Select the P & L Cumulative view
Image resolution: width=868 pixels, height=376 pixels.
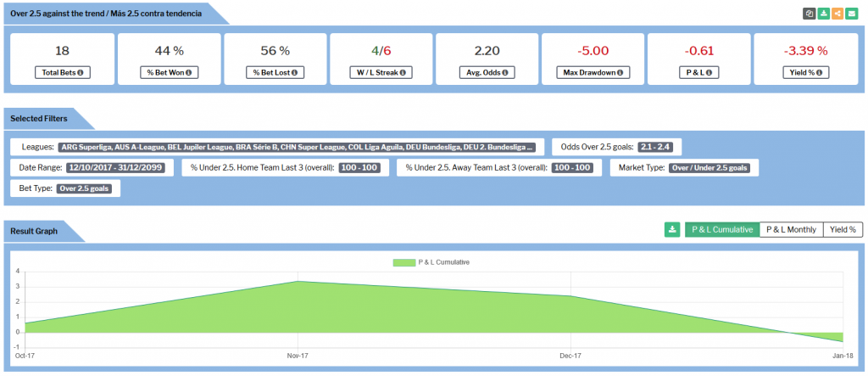coord(721,229)
